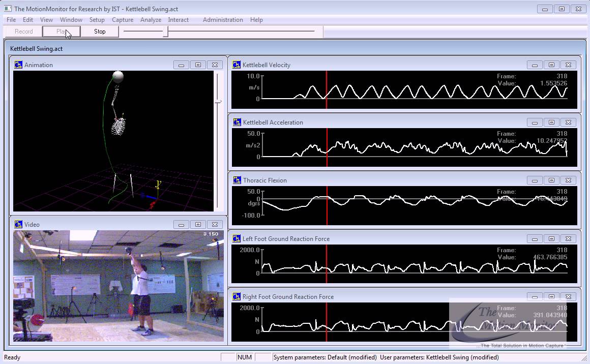The image size is (590, 364).
Task: Click the 3D animation skeleton view
Action: point(113,141)
